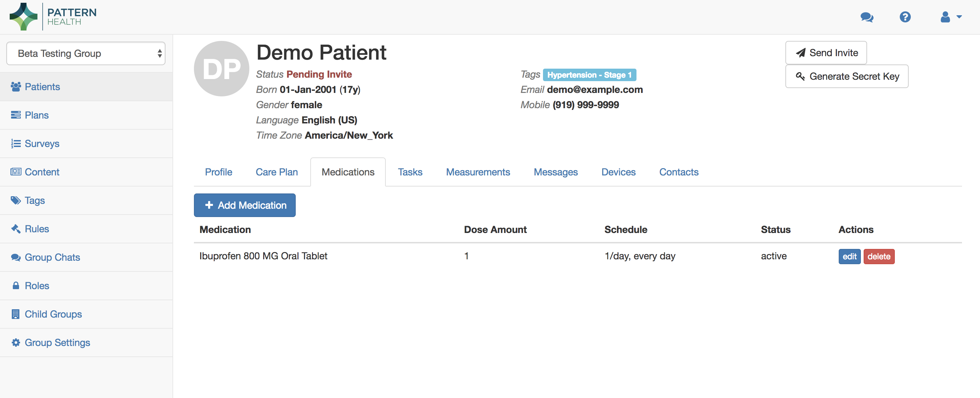Click the Roles lock icon

click(16, 286)
